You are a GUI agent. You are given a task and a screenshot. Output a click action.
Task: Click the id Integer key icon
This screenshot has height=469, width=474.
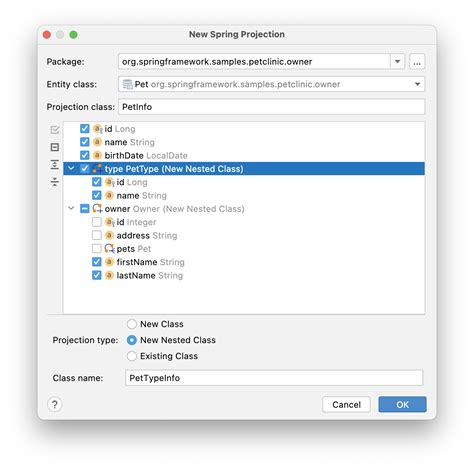pos(110,222)
